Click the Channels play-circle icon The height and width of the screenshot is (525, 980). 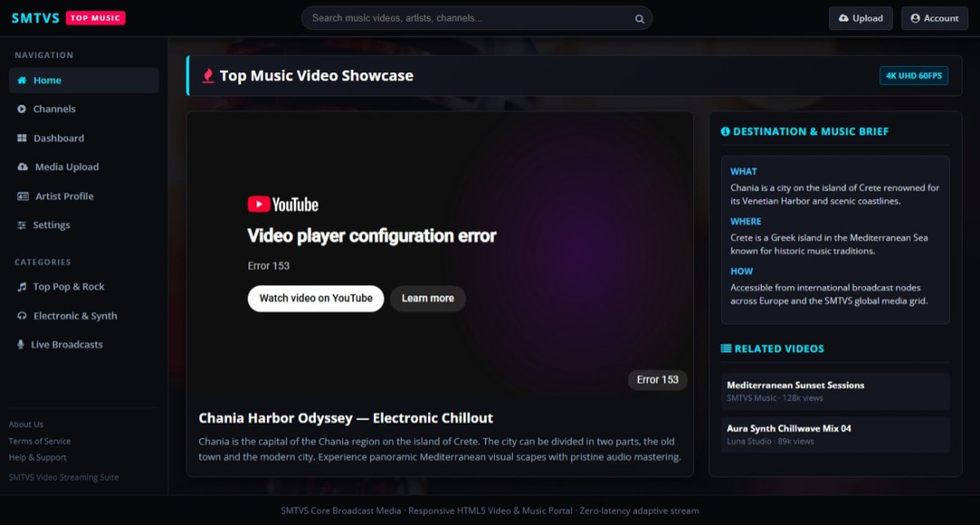coord(22,109)
